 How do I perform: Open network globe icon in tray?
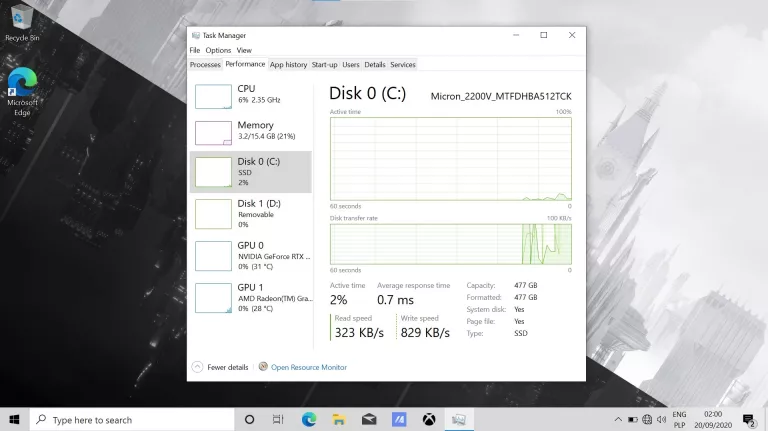647,420
